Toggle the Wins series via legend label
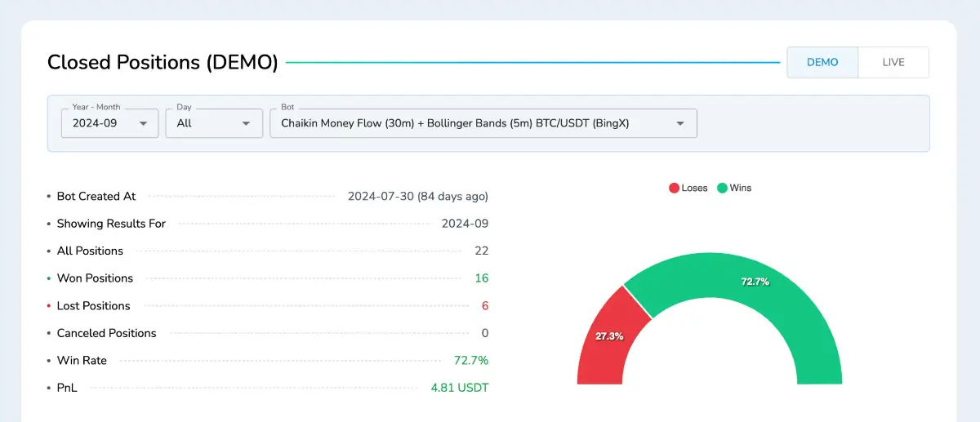980x422 pixels. point(740,188)
